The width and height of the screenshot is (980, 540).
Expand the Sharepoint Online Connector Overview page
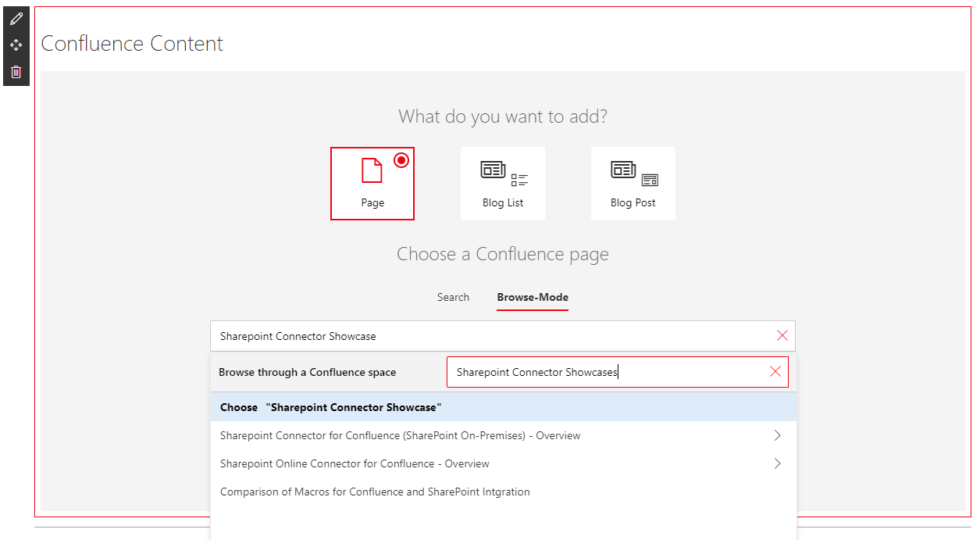tap(777, 463)
